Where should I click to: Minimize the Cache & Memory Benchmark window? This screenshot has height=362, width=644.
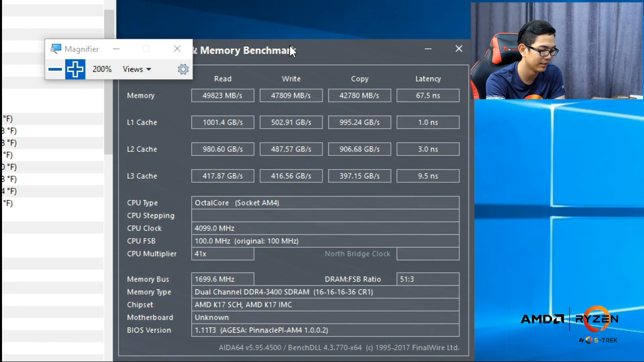point(428,48)
